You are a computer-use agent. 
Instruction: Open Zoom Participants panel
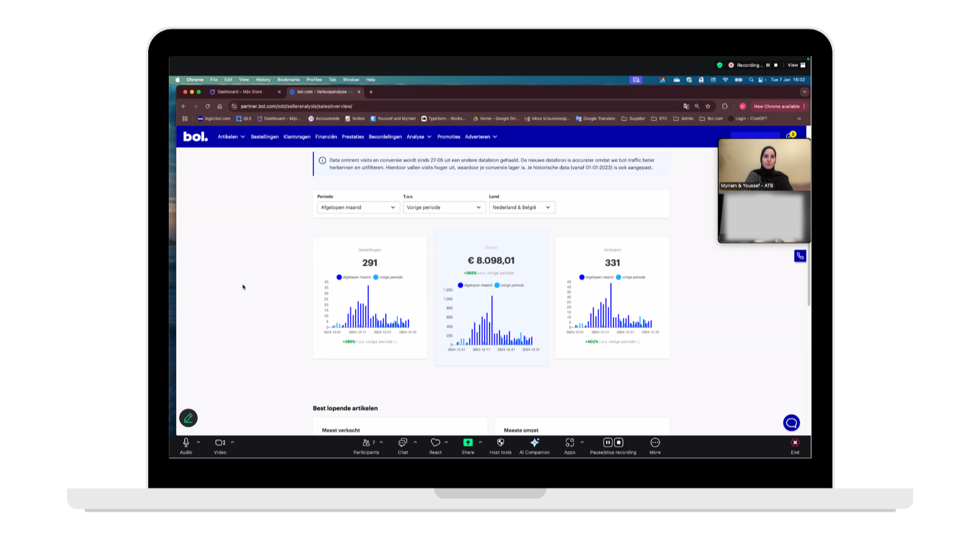(x=366, y=446)
